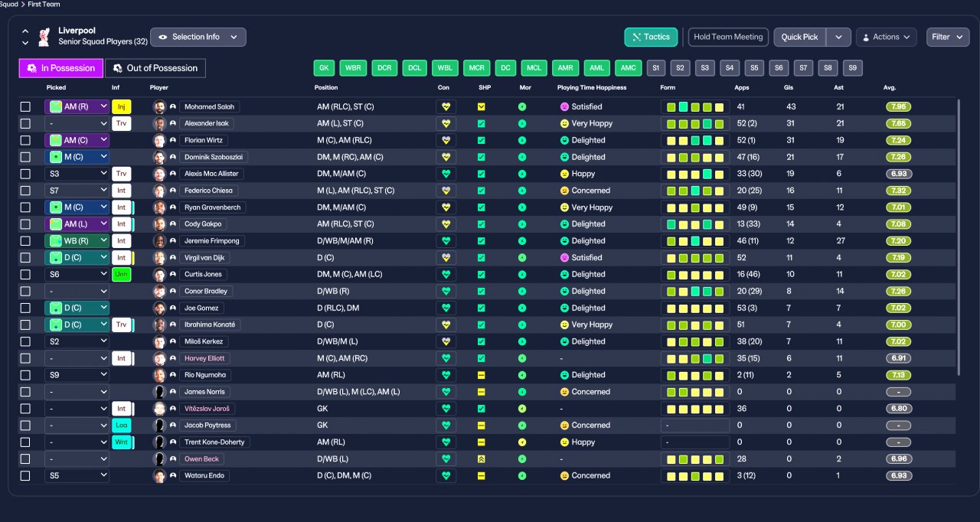Open the Filter dropdown
This screenshot has width=980, height=522.
pos(948,37)
